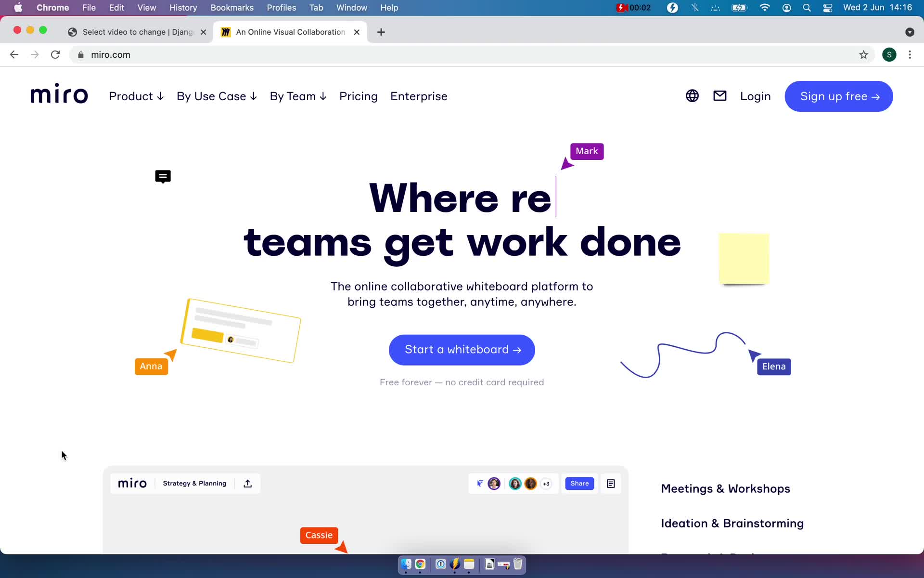
Task: Open the Edit menu
Action: coord(116,8)
